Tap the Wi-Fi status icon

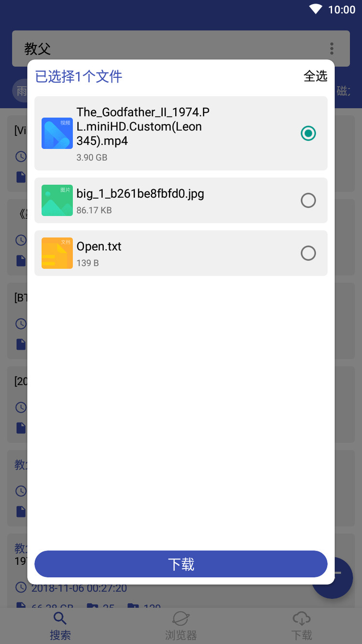[x=316, y=9]
